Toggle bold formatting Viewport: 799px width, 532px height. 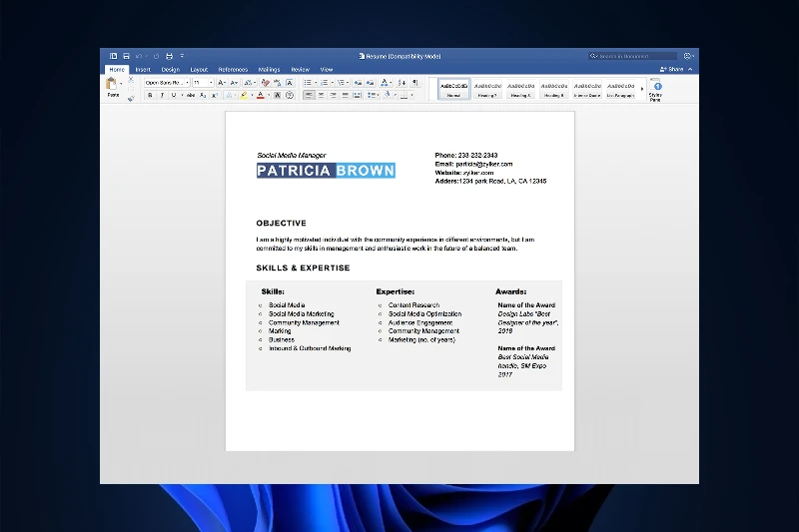150,95
